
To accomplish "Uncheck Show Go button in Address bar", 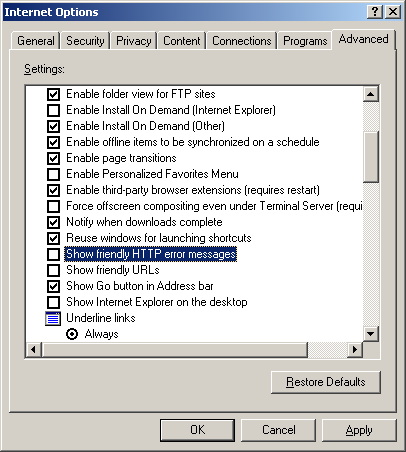I will point(53,286).
